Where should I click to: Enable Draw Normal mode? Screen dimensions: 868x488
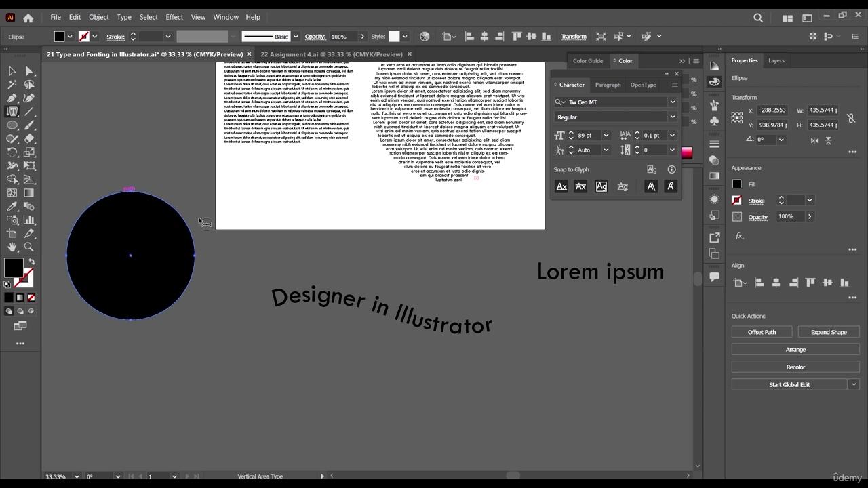point(9,312)
